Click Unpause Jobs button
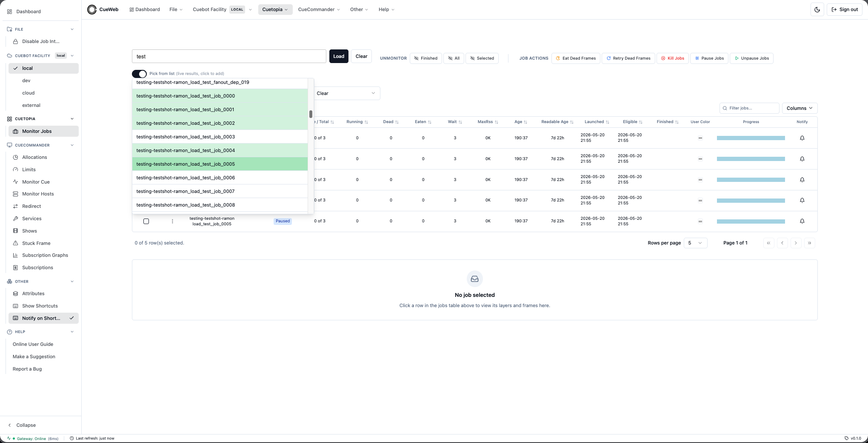Image resolution: width=868 pixels, height=443 pixels. point(751,58)
